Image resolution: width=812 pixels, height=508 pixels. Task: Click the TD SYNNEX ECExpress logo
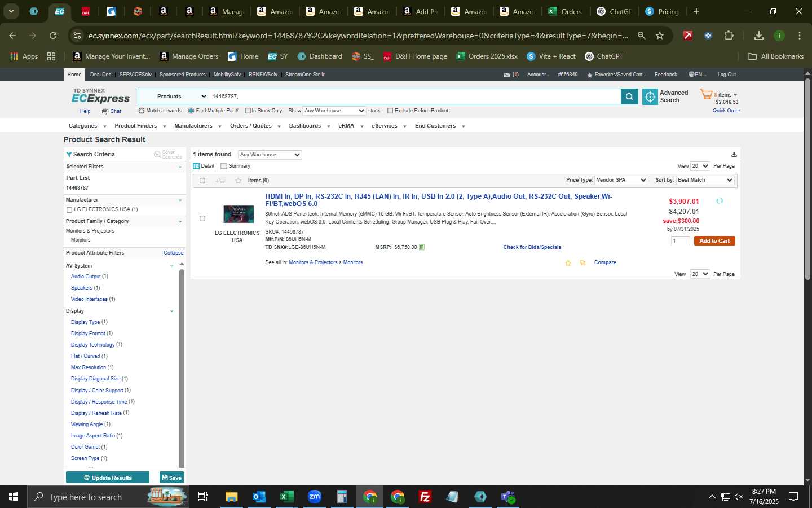pyautogui.click(x=100, y=96)
